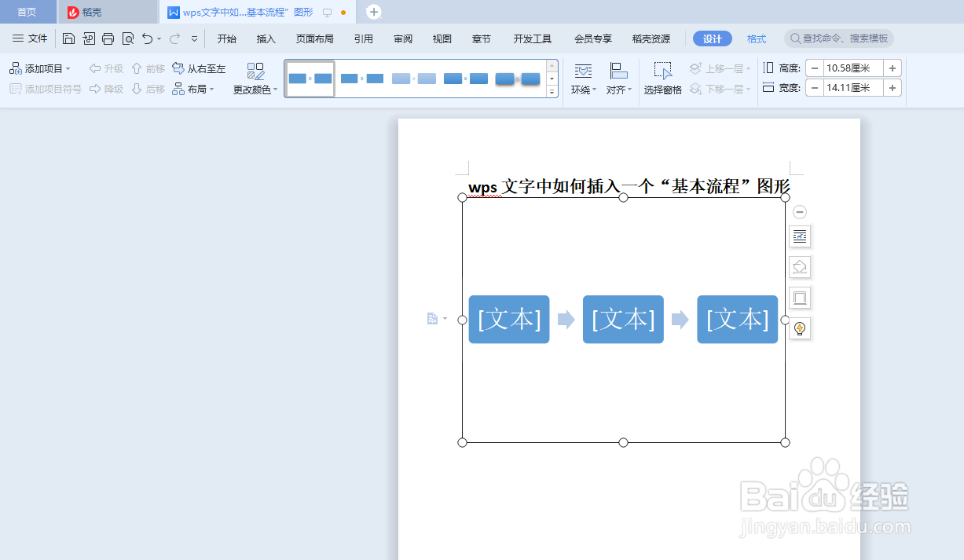Open the 审阅 tab
964x560 pixels.
pyautogui.click(x=403, y=38)
